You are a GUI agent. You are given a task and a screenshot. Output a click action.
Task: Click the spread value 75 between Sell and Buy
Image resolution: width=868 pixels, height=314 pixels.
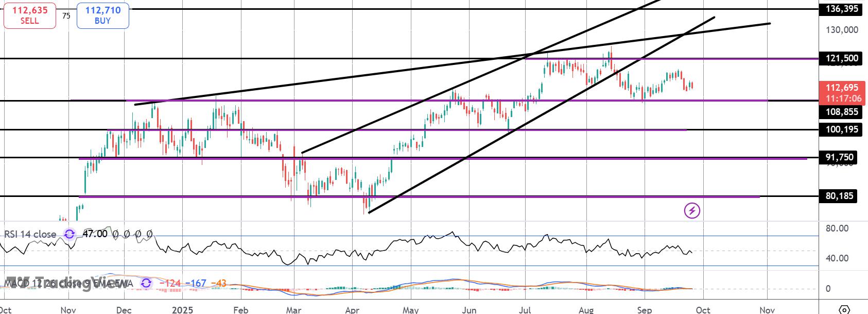[x=66, y=16]
